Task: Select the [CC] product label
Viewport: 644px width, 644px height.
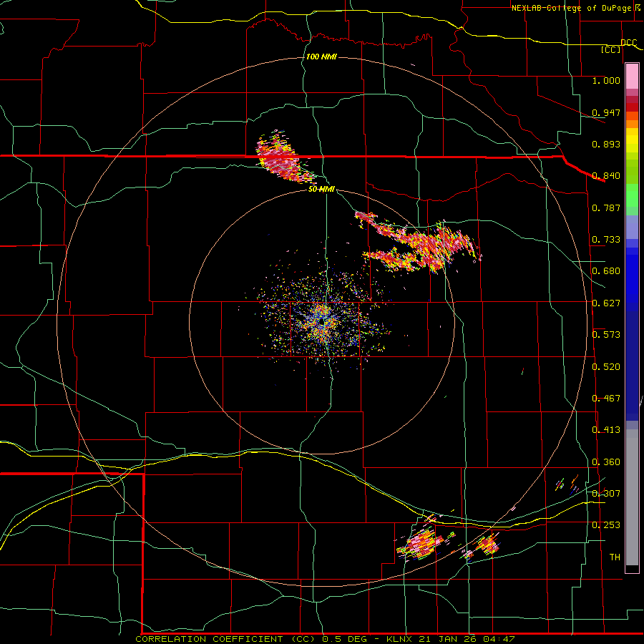Action: click(x=611, y=49)
